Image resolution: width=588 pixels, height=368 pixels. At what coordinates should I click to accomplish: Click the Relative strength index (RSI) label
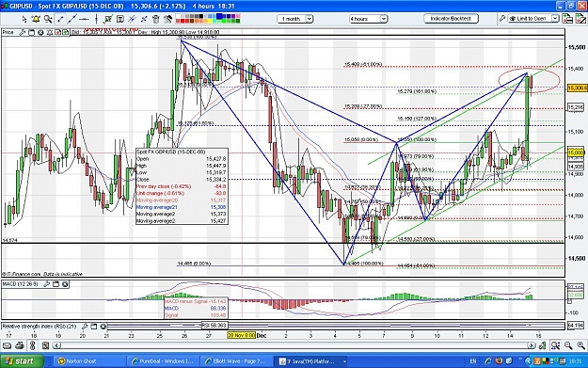coord(40,327)
